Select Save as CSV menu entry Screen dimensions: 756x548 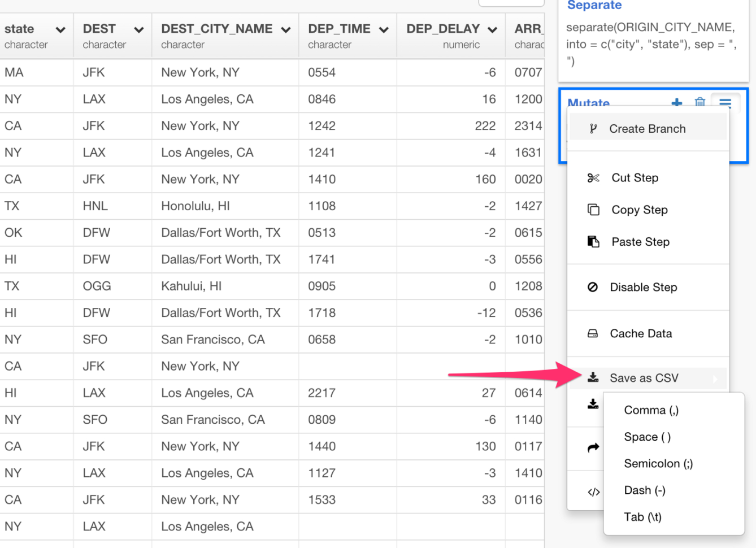tap(644, 378)
